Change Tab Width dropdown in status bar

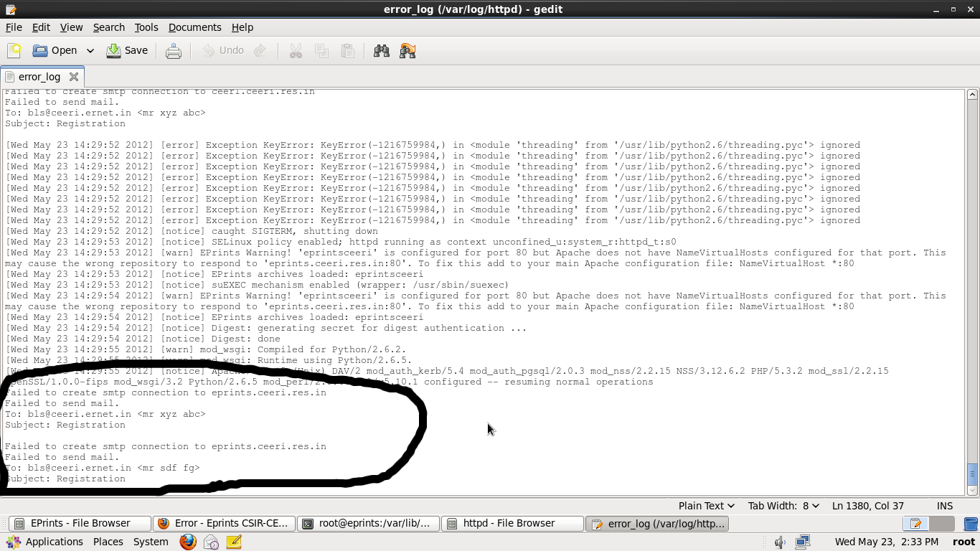(x=783, y=506)
